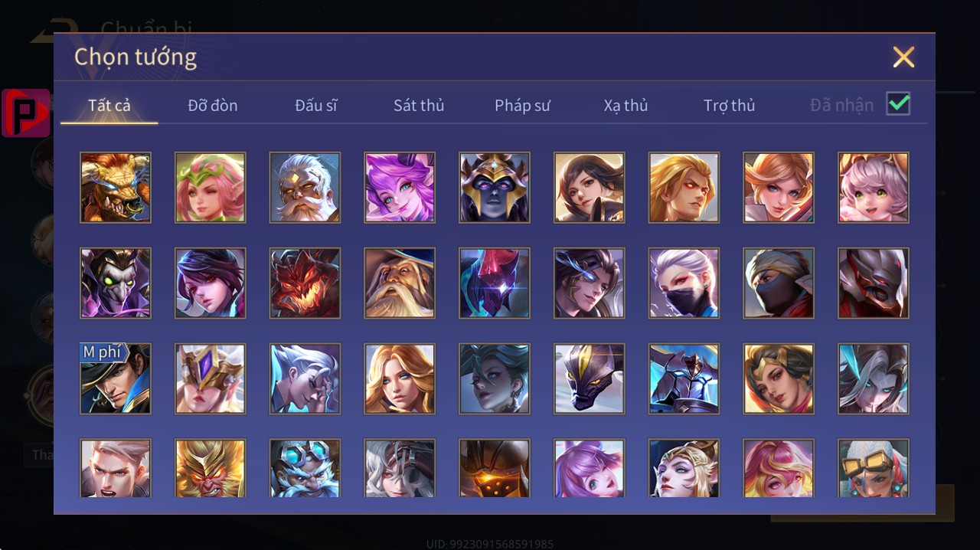
Task: Pick the pink-haired girl with green eyes
Action: [874, 188]
